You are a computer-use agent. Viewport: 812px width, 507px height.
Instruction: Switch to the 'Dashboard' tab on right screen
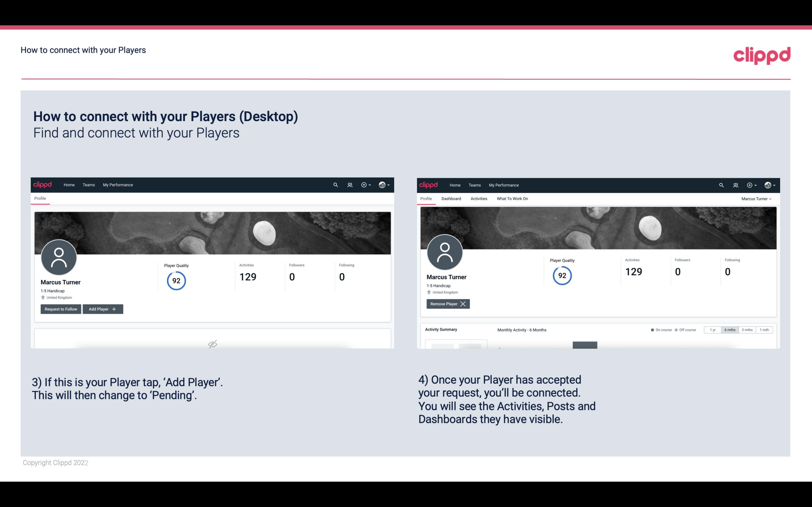(x=450, y=199)
